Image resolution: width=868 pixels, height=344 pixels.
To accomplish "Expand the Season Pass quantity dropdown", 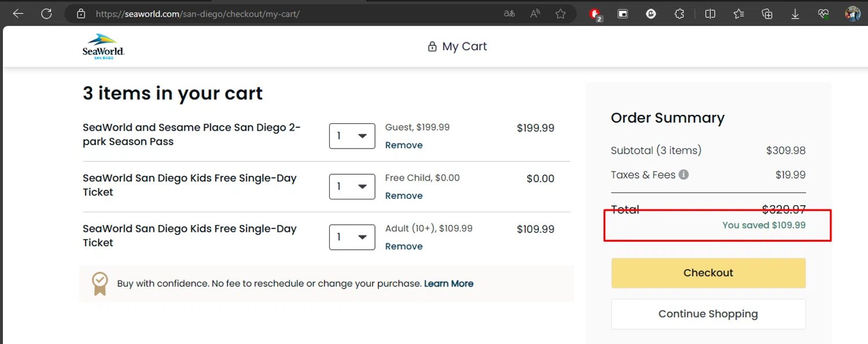I will coord(352,136).
